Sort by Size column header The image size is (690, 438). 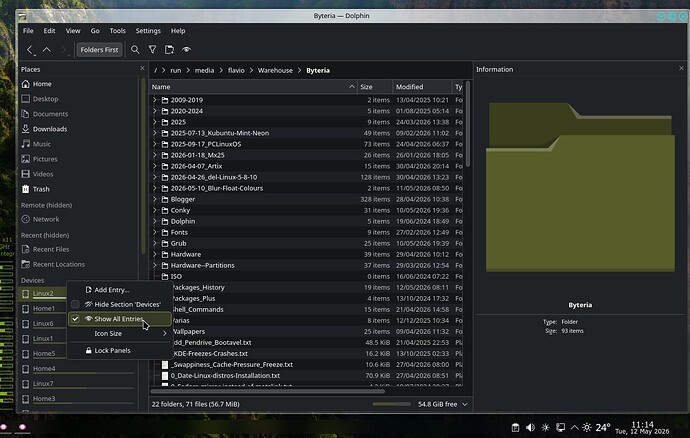[x=374, y=87]
